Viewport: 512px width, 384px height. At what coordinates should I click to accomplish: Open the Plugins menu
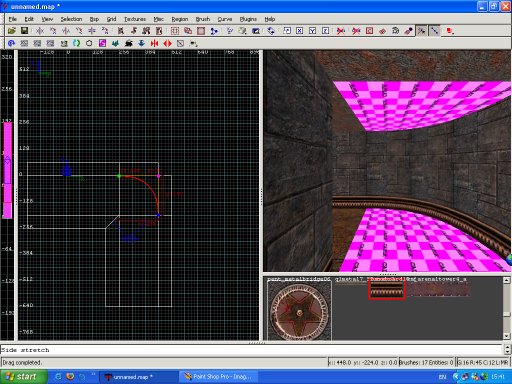[248, 19]
